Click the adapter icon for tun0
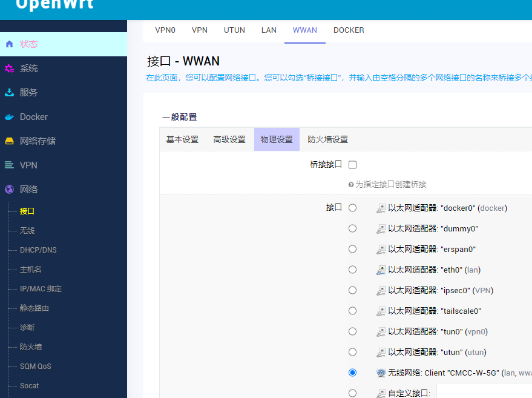This screenshot has width=532, height=398. click(x=381, y=332)
